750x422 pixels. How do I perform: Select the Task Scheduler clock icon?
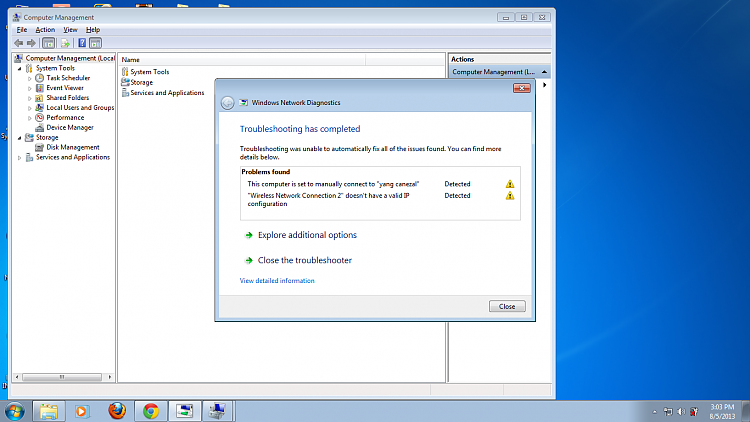point(40,78)
